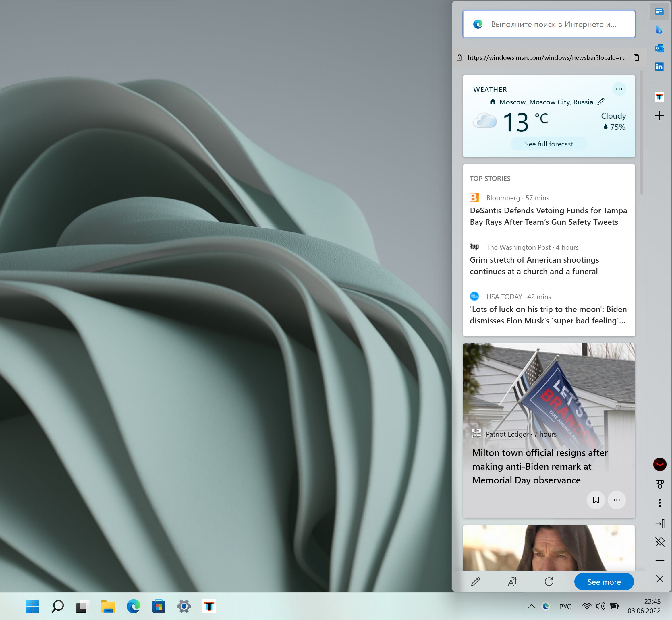Open Task View on the taskbar

pos(83,606)
